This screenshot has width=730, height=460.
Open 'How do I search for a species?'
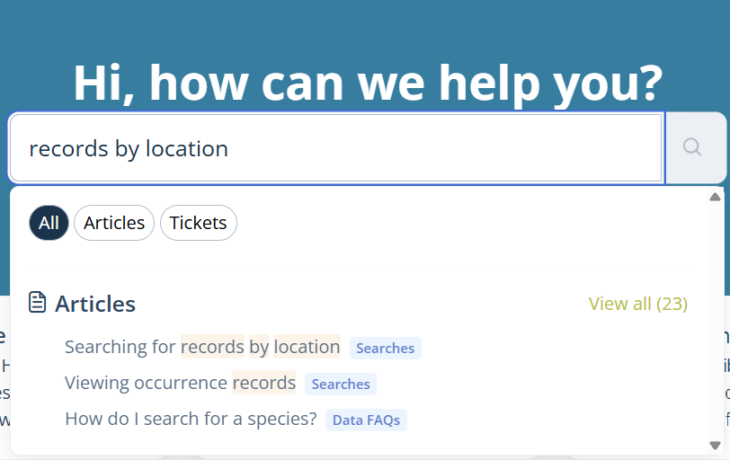pos(191,419)
